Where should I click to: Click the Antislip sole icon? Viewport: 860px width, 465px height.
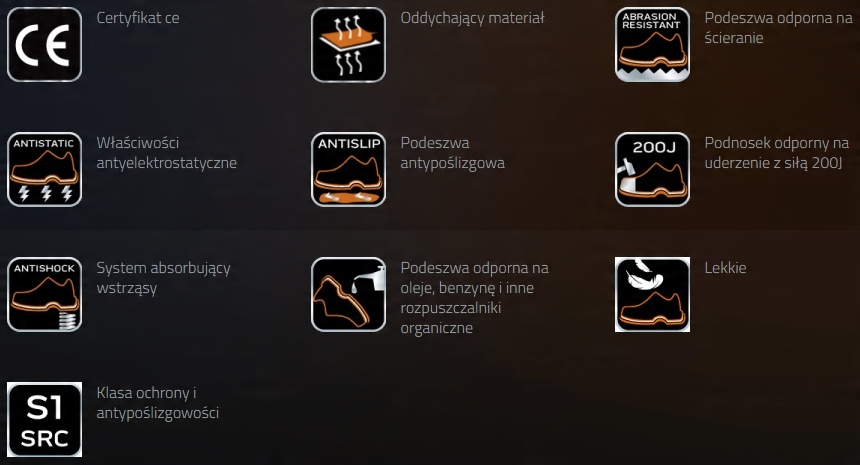(x=348, y=169)
